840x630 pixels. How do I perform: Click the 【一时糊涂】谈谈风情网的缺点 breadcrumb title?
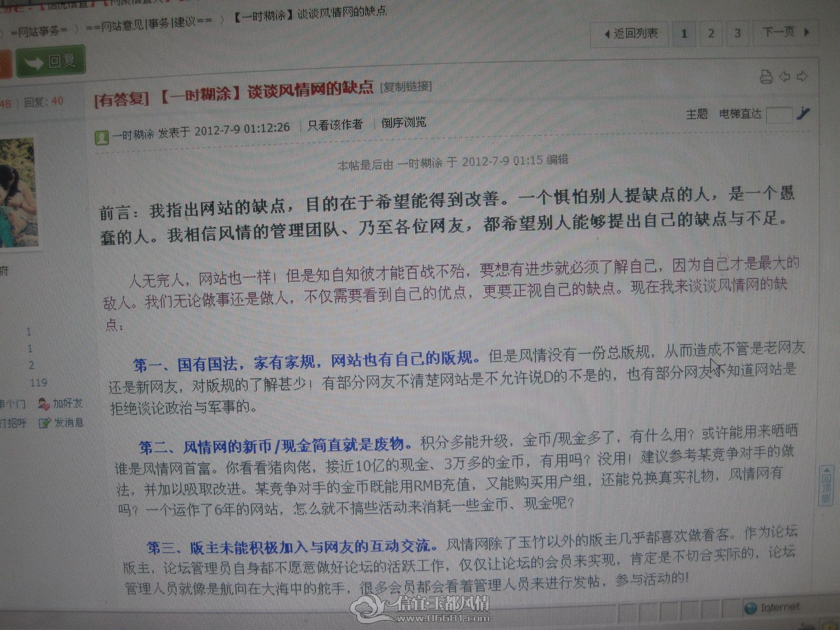click(309, 15)
